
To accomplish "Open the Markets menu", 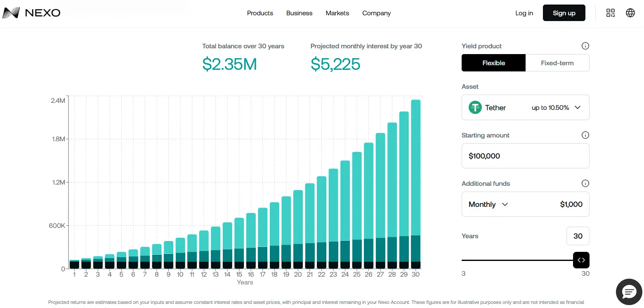I will pos(337,13).
